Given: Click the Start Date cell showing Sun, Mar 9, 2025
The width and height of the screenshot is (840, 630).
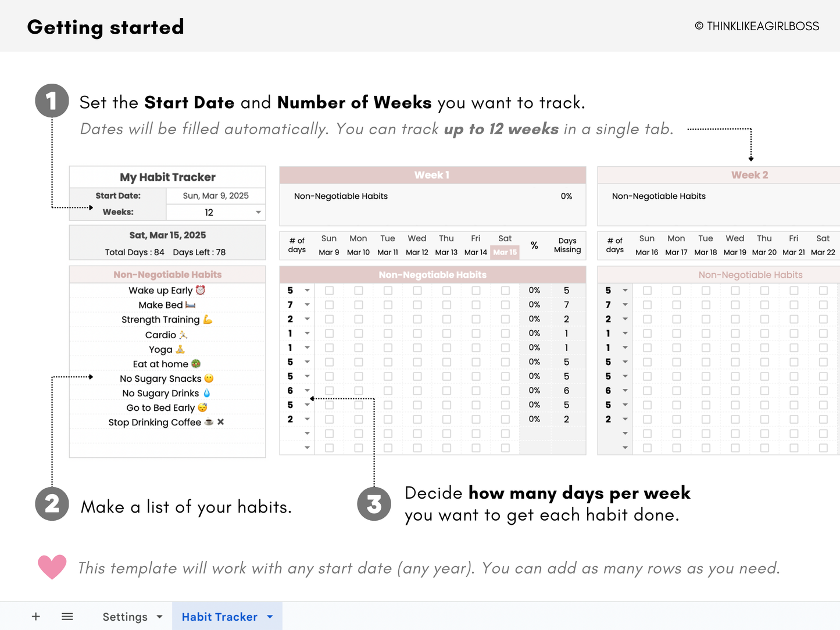Looking at the screenshot, I should (215, 196).
